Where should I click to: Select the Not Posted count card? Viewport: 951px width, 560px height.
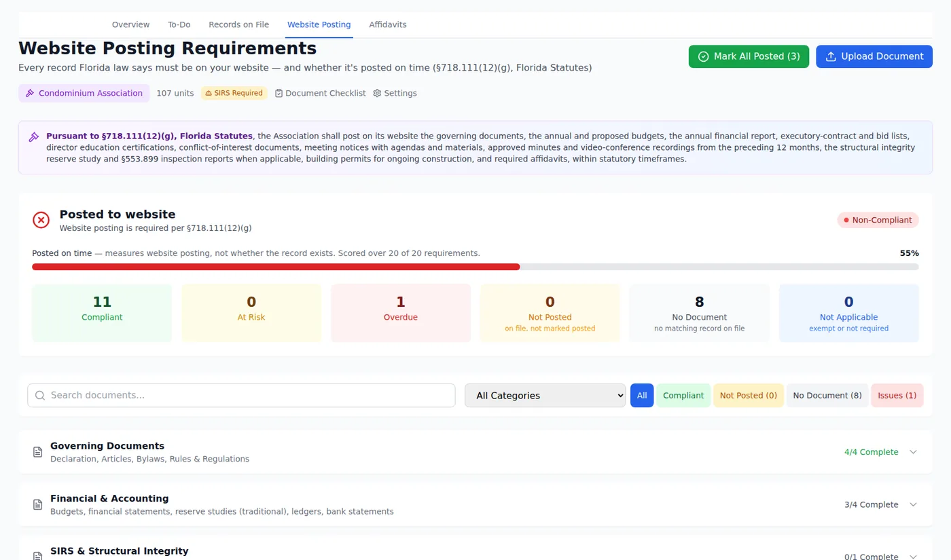[x=550, y=313]
